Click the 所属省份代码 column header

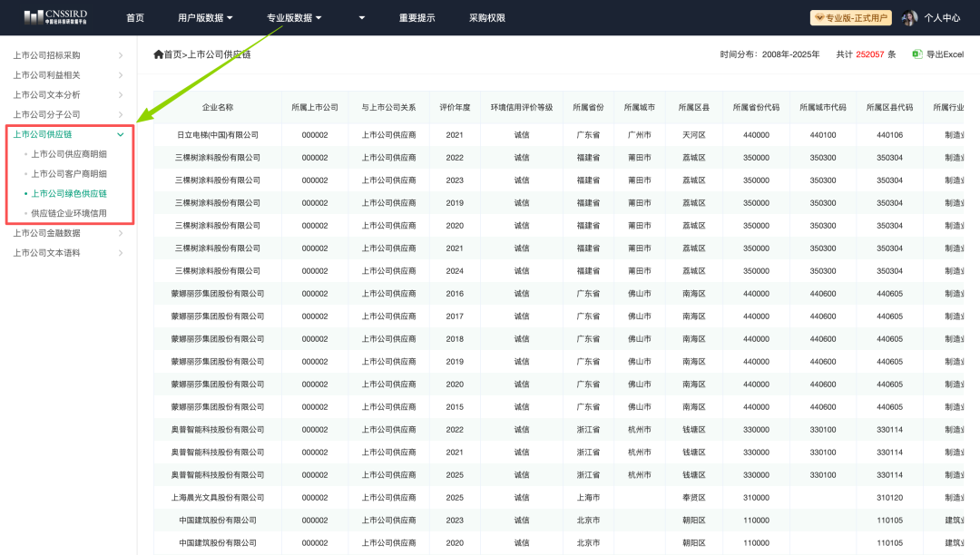pyautogui.click(x=756, y=107)
